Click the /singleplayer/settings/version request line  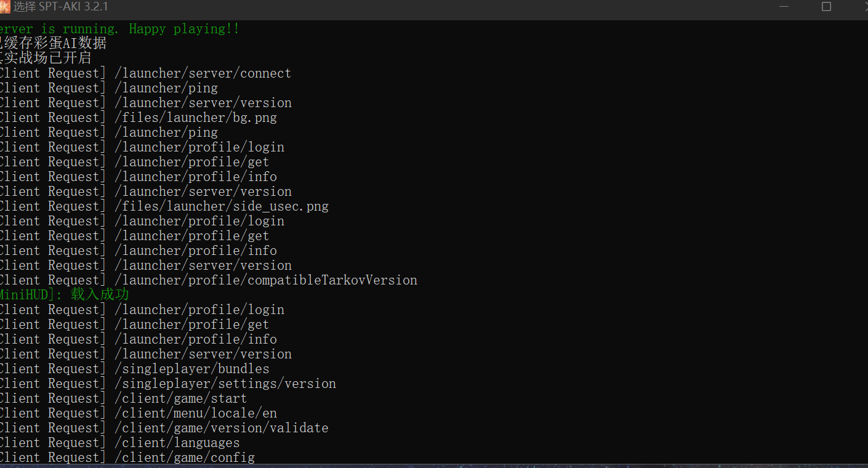pos(167,384)
